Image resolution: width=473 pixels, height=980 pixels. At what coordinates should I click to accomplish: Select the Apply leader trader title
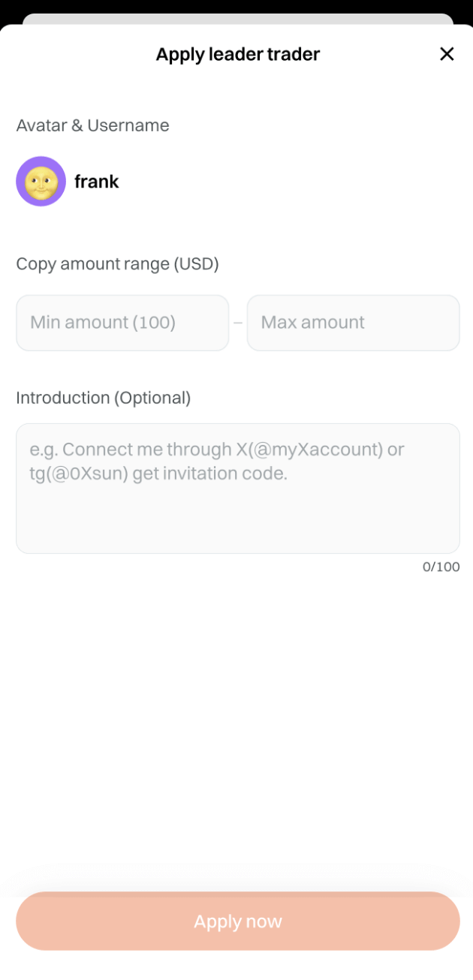coord(237,53)
